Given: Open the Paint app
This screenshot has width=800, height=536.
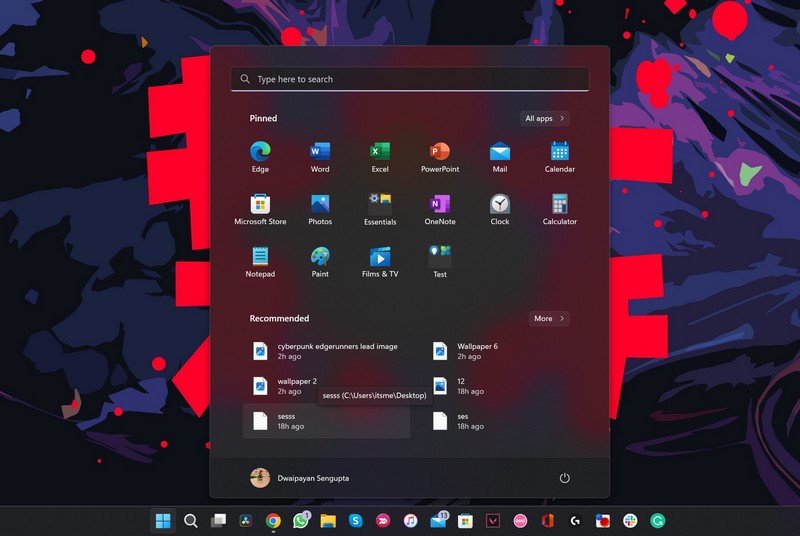Looking at the screenshot, I should [320, 260].
